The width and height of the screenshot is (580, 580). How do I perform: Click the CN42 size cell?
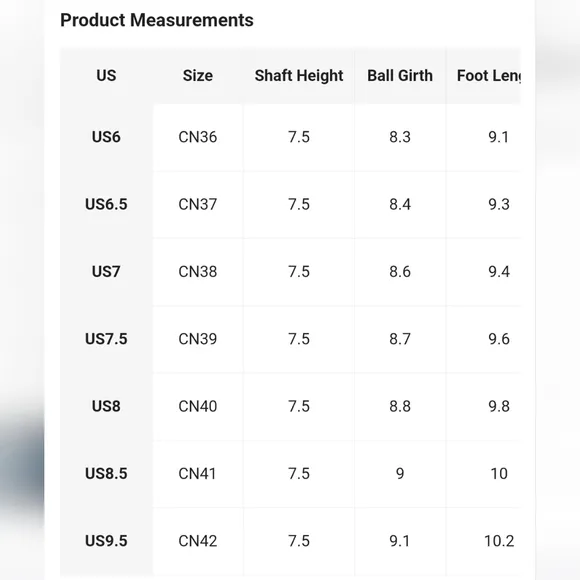[198, 541]
